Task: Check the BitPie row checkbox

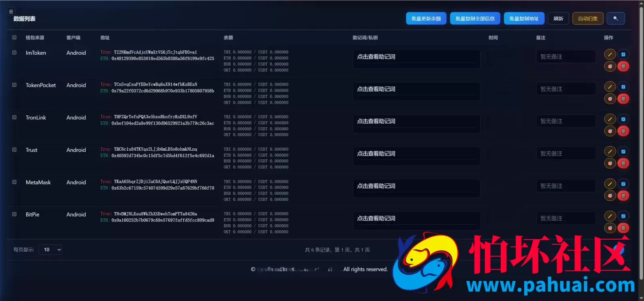Action: 14,214
